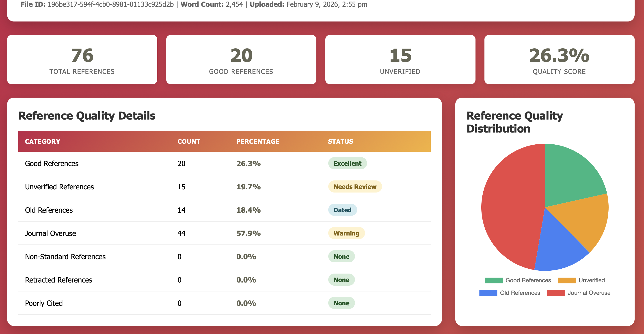The height and width of the screenshot is (334, 644).
Task: Click the STATUS column header
Action: pos(341,141)
